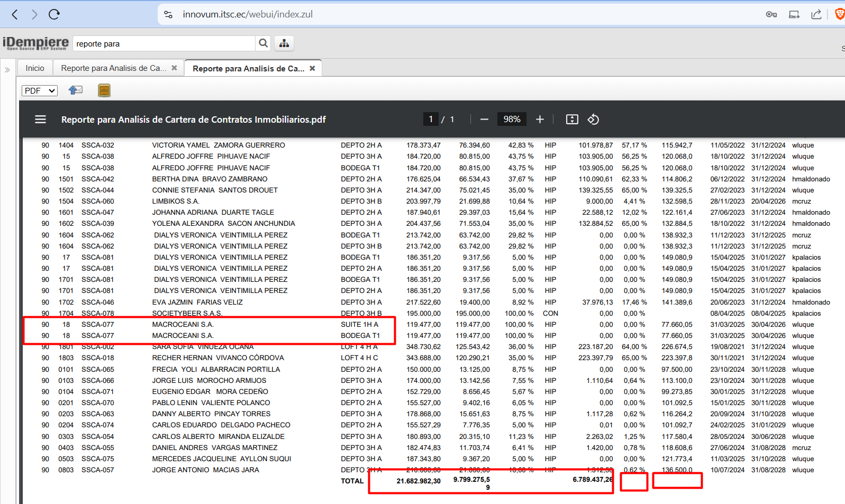Open the PDF export format dropdown

click(x=40, y=90)
